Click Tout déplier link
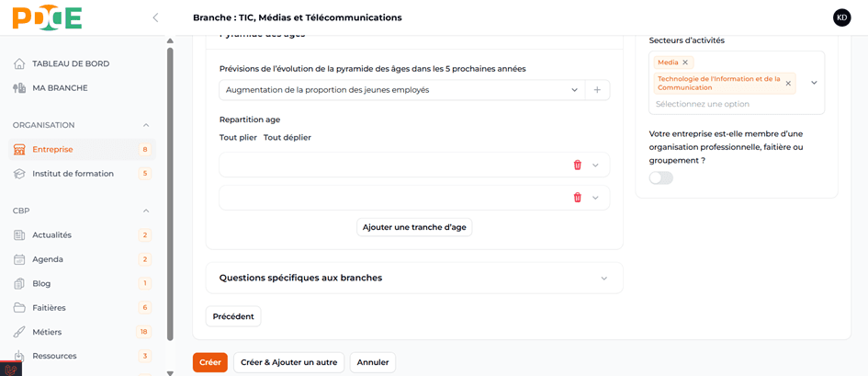Screen dimensions: 868x376 287,138
